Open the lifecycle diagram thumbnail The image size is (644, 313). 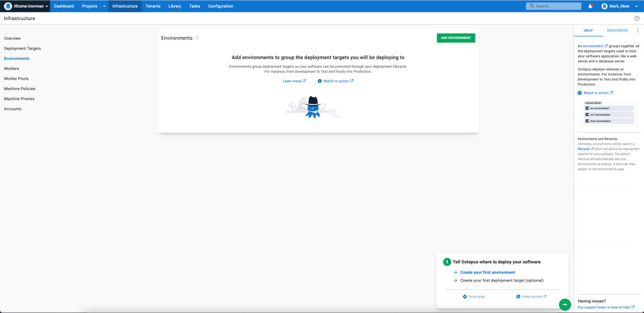click(x=609, y=113)
